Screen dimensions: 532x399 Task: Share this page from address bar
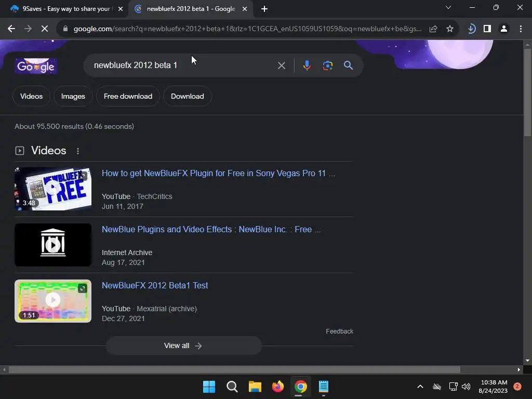(433, 29)
